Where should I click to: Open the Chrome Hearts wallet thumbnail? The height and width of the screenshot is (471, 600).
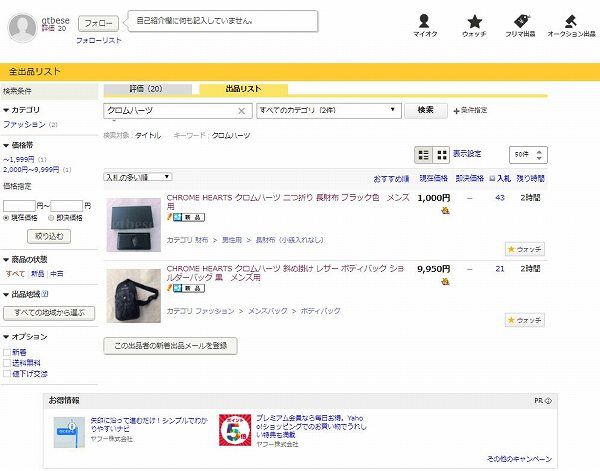pos(134,225)
